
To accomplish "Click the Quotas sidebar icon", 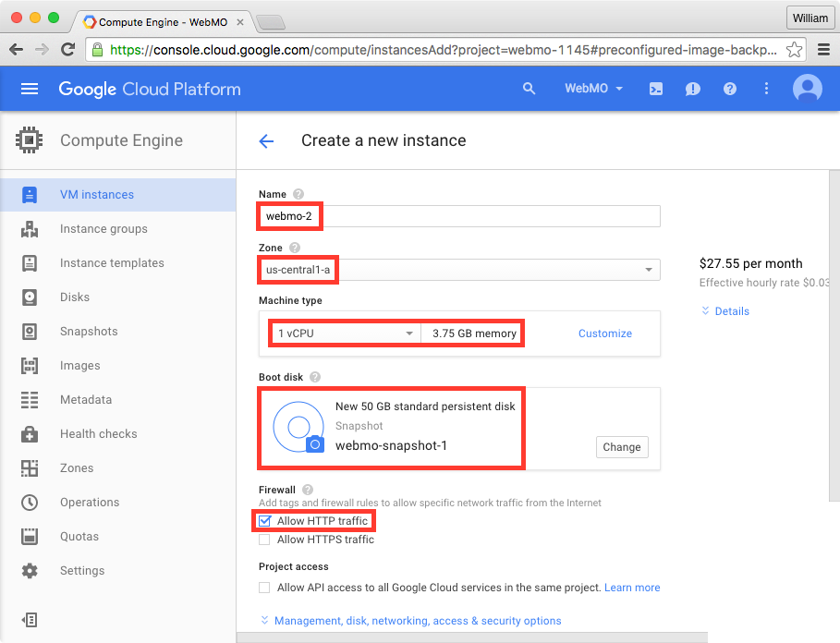I will pos(30,537).
